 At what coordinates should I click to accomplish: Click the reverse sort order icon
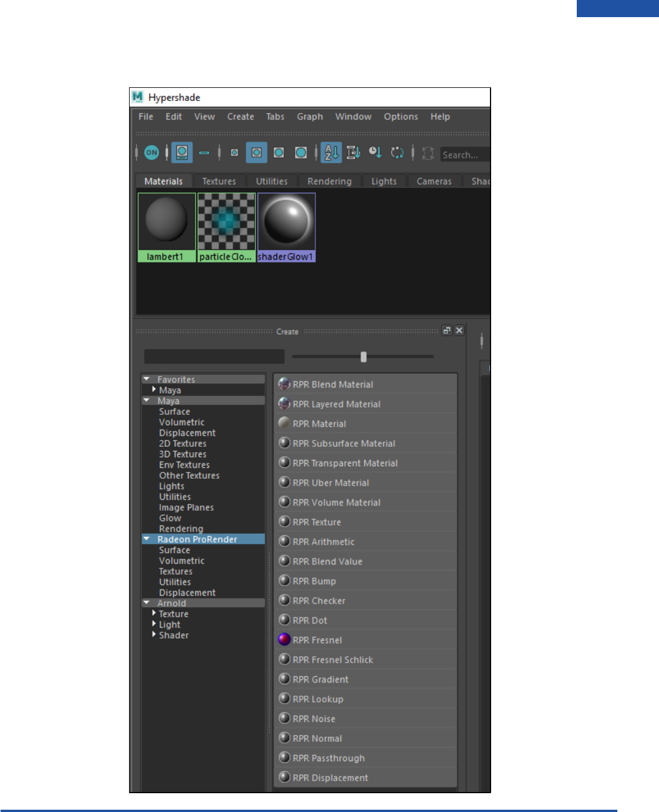click(397, 152)
